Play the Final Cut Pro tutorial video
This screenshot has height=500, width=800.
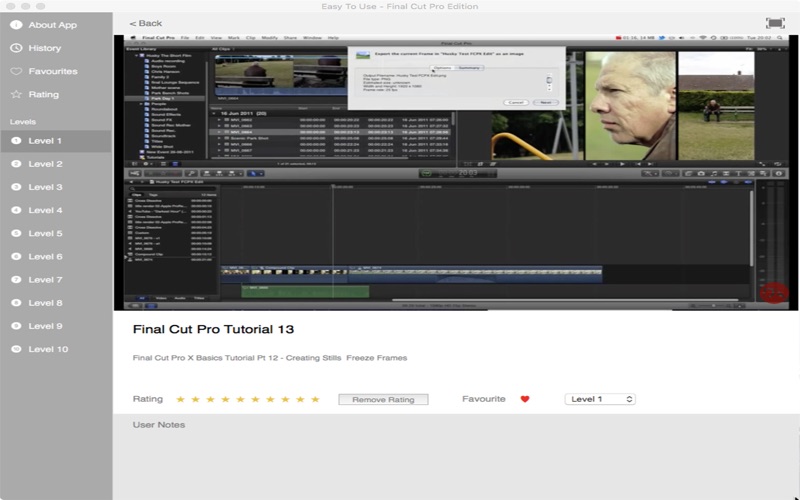(456, 172)
